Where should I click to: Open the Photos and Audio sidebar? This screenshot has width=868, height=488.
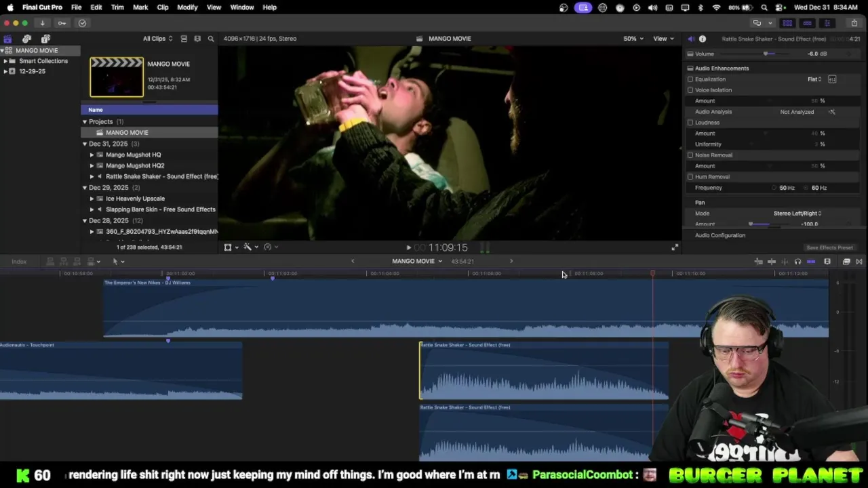(x=26, y=39)
